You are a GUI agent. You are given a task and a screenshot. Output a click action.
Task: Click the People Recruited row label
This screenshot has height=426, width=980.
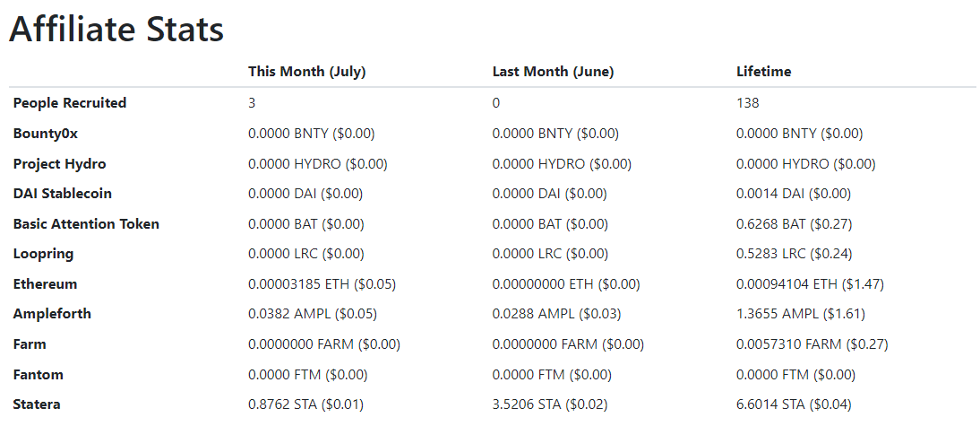[70, 102]
